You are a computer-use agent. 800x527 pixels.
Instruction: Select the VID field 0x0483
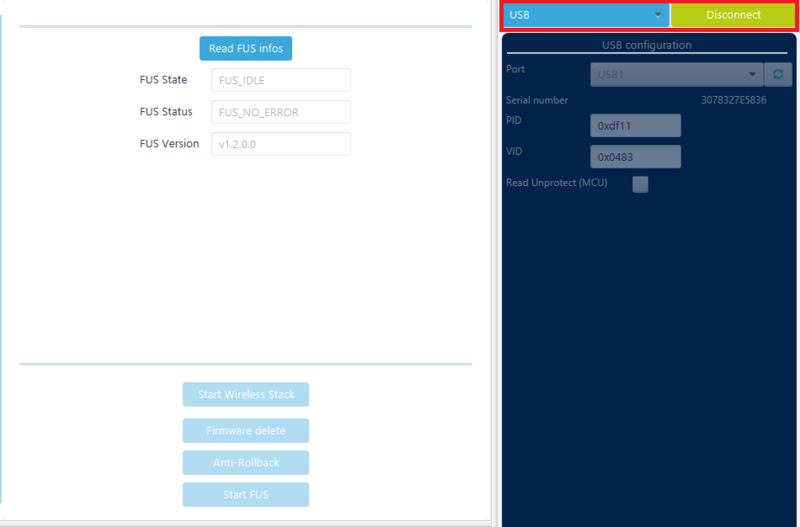[x=635, y=157]
